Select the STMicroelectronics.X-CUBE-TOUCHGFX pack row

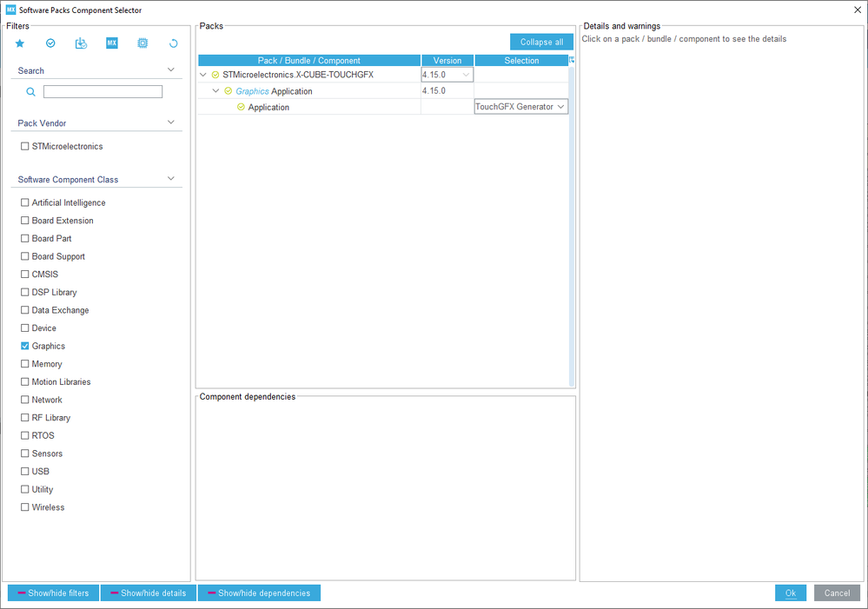coord(383,75)
